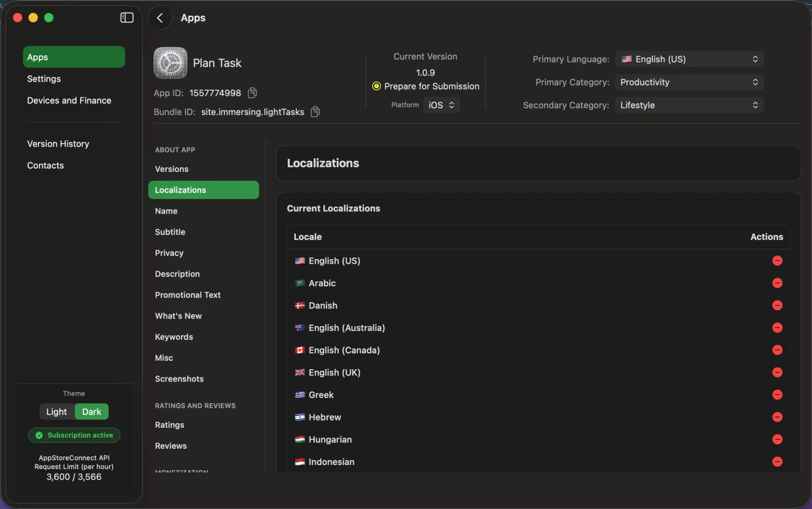Screen dimensions: 812x509
Task: Remove the Hebrew localization
Action: click(x=777, y=417)
